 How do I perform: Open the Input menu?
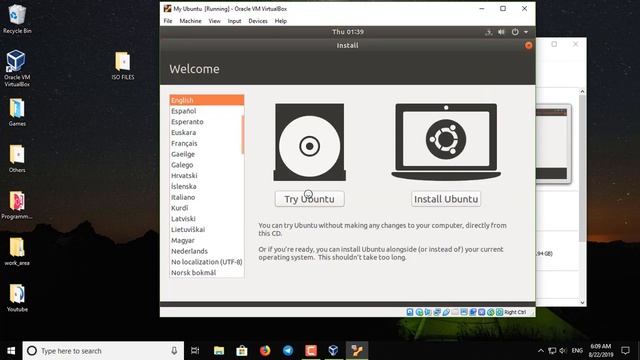(234, 21)
